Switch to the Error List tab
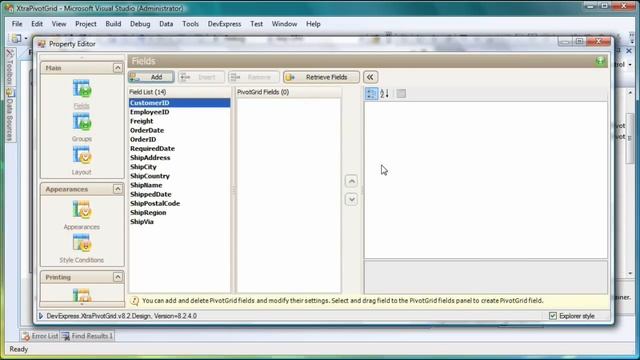 point(40,336)
